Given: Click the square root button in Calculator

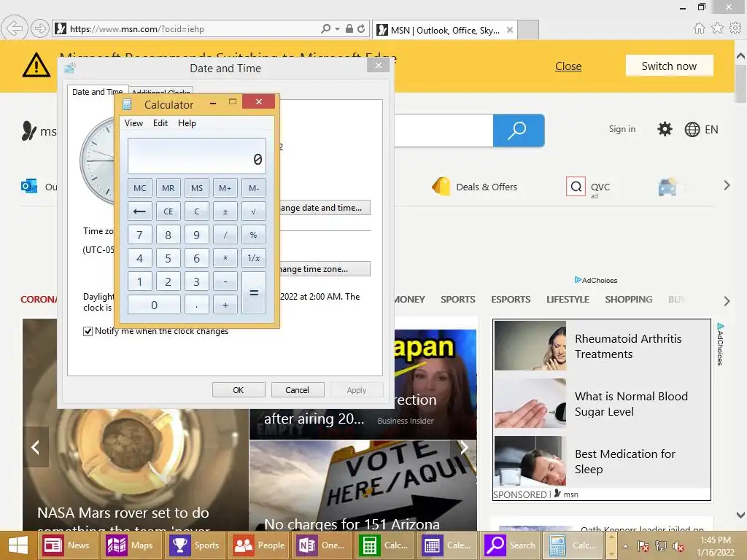Looking at the screenshot, I should (253, 211).
